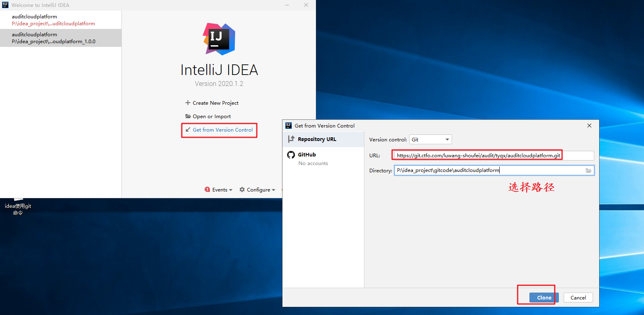Click the Directory: label
Screen dimensions: 644x315
pos(381,170)
